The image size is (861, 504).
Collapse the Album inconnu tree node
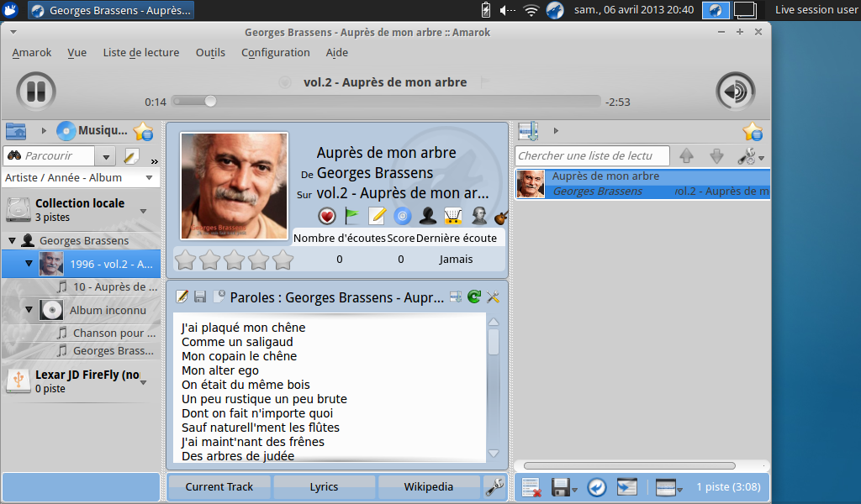pyautogui.click(x=29, y=310)
